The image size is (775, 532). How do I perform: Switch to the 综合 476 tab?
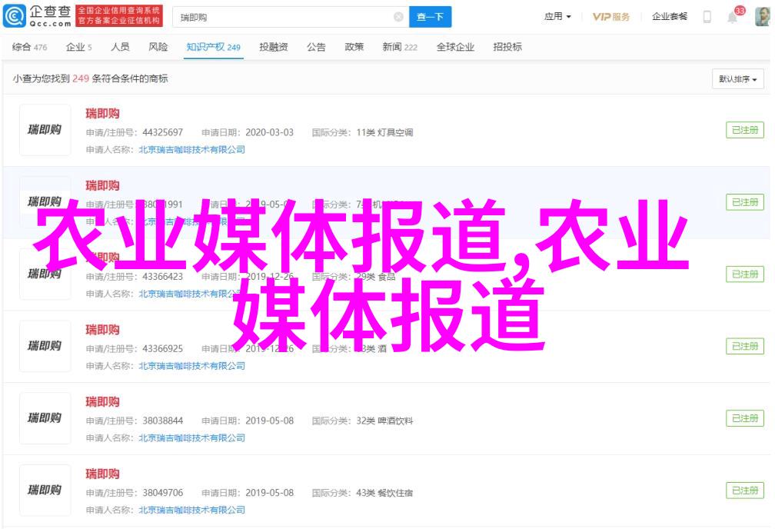click(30, 47)
